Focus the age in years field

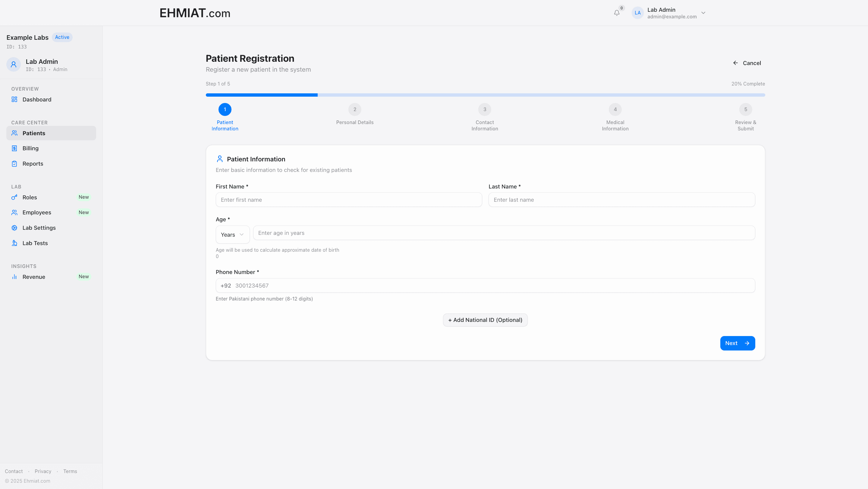[x=504, y=233]
